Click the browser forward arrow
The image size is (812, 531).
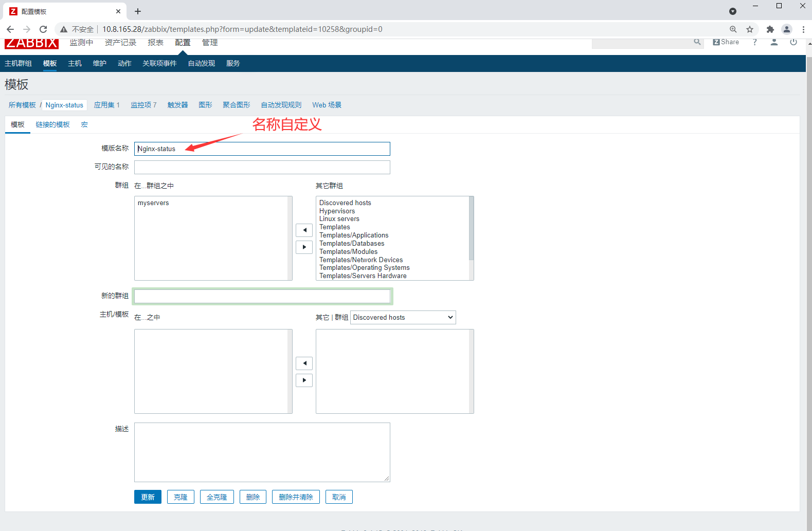tap(27, 29)
